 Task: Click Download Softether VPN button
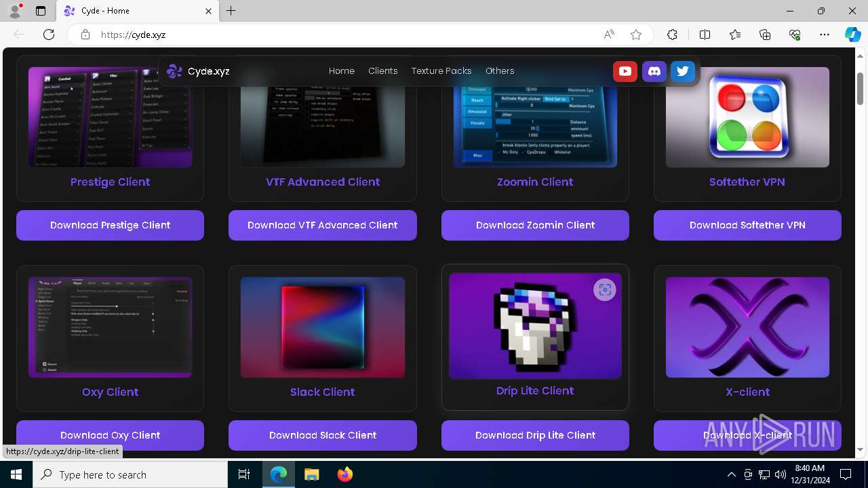pyautogui.click(x=747, y=225)
